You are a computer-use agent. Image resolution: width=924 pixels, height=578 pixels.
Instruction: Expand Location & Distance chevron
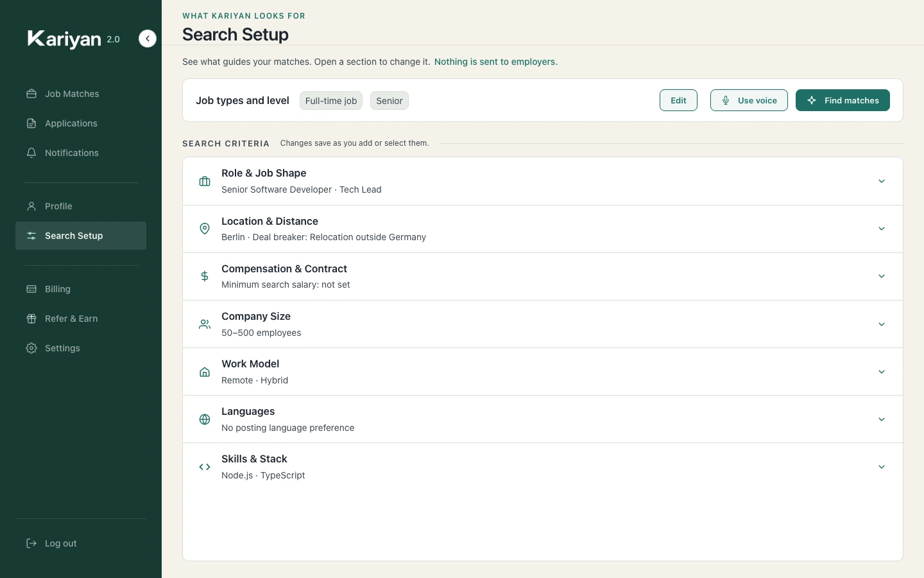[x=882, y=229]
